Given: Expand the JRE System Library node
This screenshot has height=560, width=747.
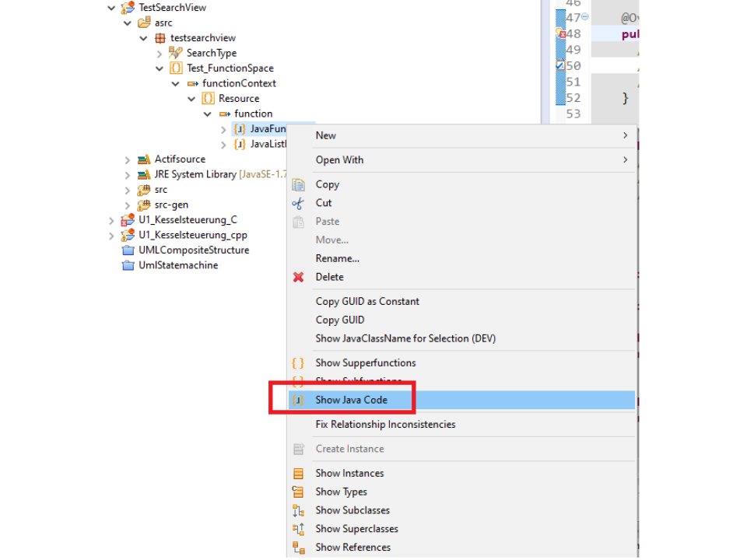Looking at the screenshot, I should [128, 175].
